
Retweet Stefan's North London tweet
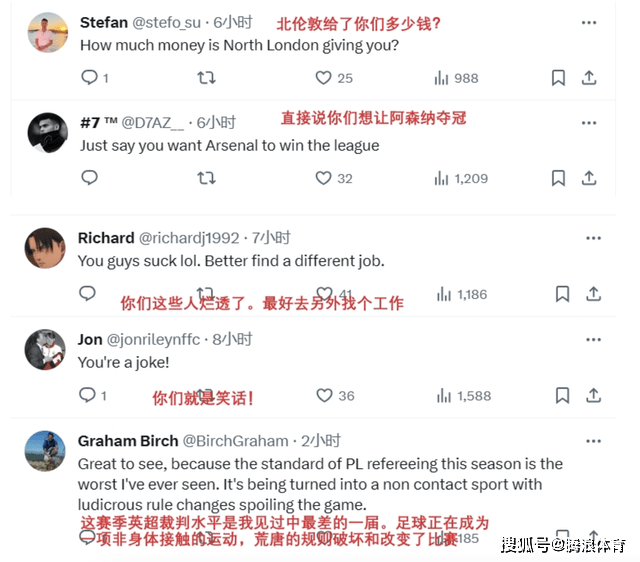207,78
